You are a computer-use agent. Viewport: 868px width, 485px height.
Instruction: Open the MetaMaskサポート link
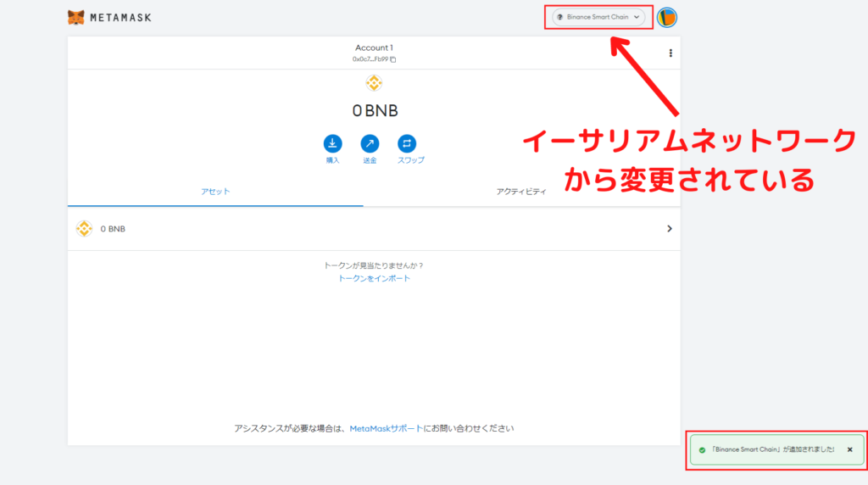point(386,428)
